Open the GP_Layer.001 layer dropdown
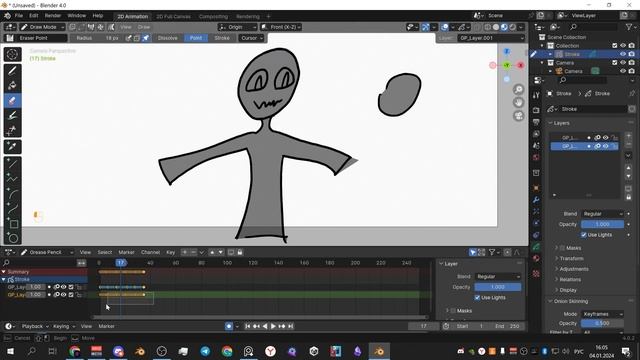Image resolution: width=640 pixels, height=360 pixels. (491, 38)
